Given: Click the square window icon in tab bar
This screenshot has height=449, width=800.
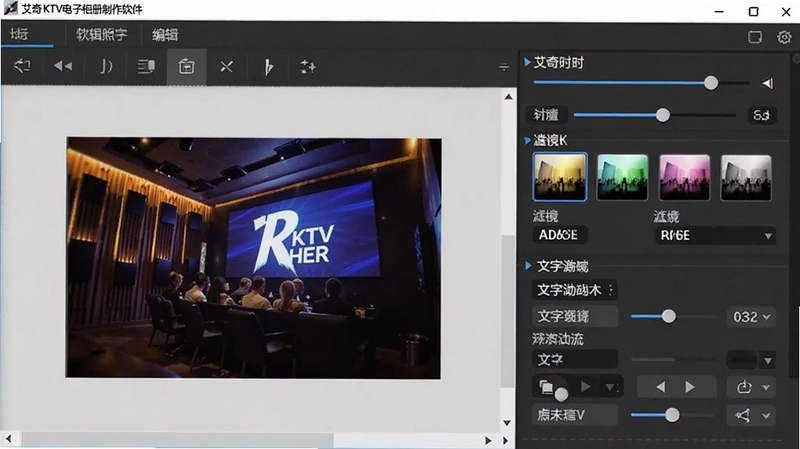Looking at the screenshot, I should click(x=755, y=37).
